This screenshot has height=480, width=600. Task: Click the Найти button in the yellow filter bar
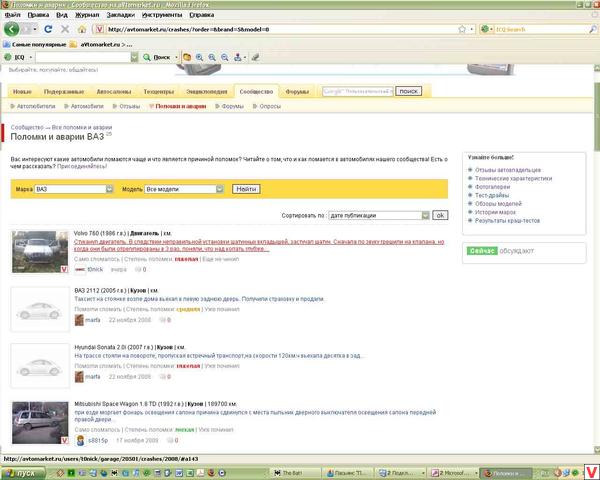point(246,189)
